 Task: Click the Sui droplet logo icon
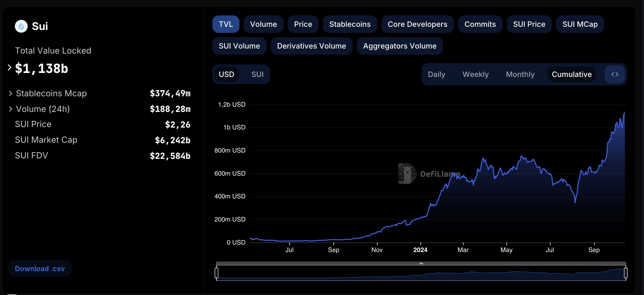(x=21, y=26)
